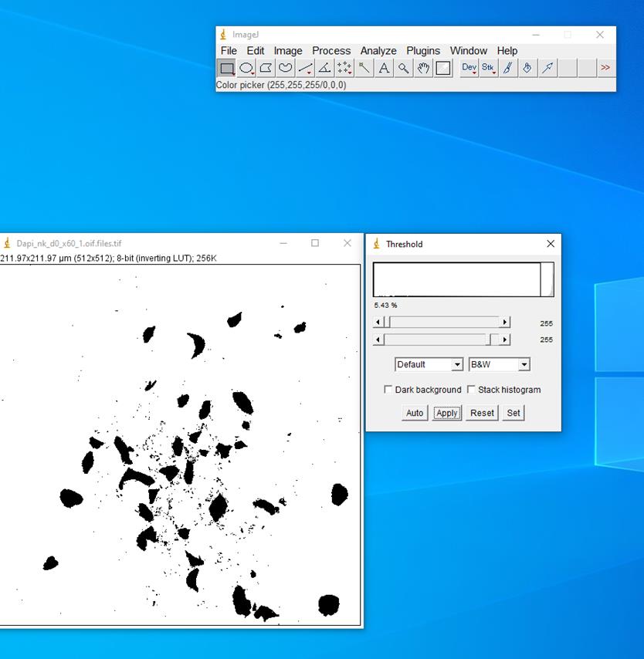Select the Rectangle selection tool
The image size is (644, 659).
[x=227, y=68]
